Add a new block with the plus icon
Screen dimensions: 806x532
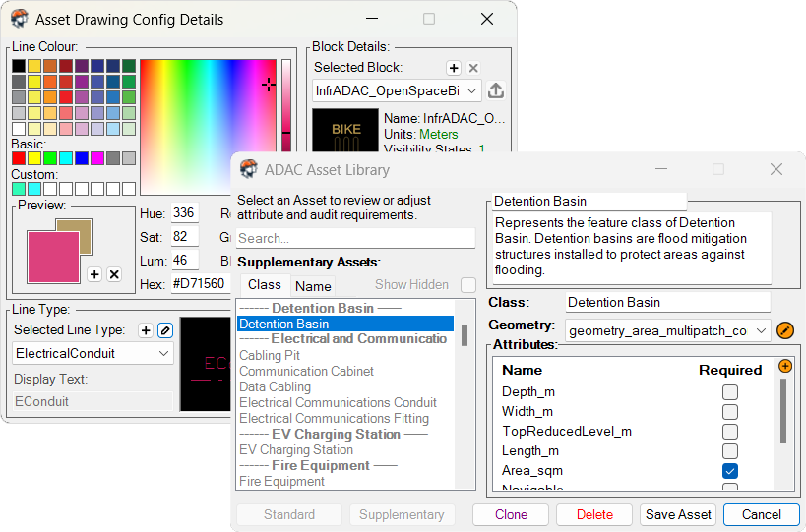point(454,68)
